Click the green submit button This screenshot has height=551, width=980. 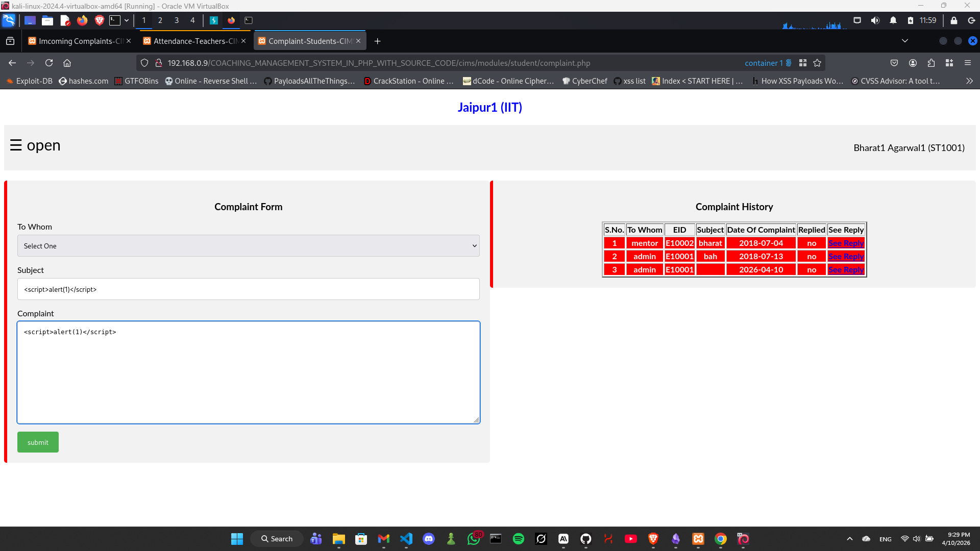click(38, 442)
